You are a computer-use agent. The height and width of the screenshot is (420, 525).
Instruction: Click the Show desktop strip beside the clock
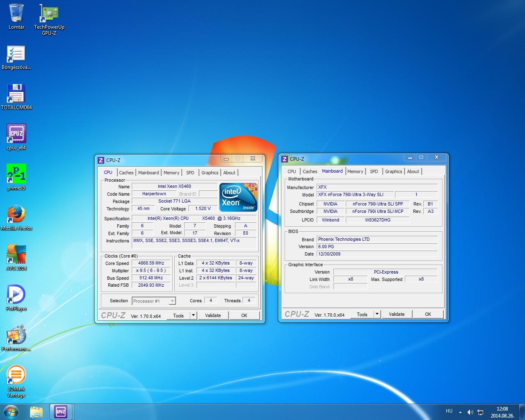522,412
